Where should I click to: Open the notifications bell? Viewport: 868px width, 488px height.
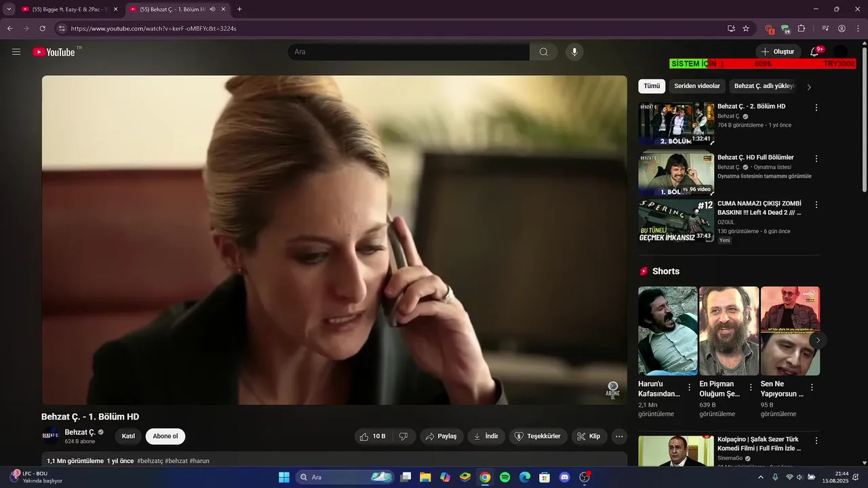(x=814, y=52)
